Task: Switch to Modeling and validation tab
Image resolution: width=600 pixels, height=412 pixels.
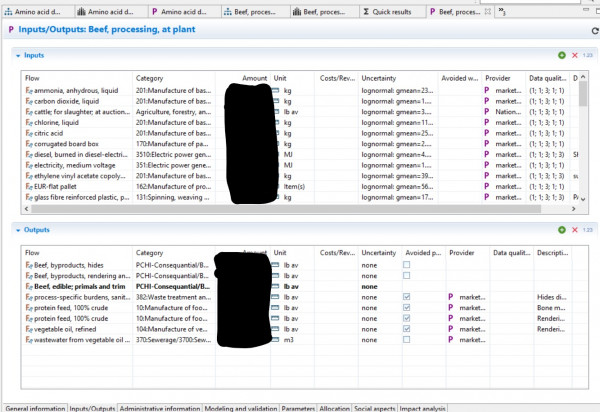Action: point(241,408)
